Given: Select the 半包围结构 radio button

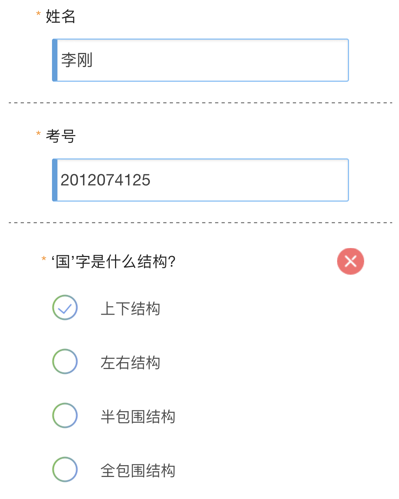Looking at the screenshot, I should tap(65, 415).
